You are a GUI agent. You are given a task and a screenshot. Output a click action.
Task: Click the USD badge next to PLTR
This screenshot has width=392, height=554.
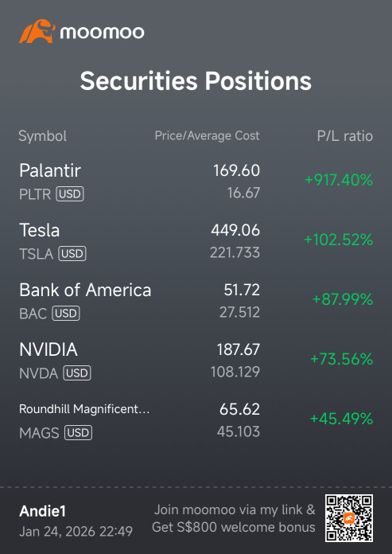point(70,194)
